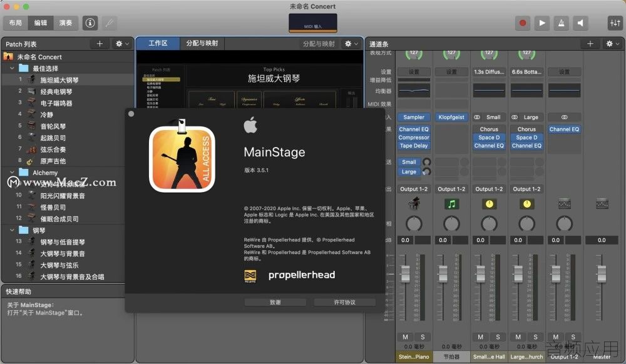
Task: Open the Output 1-2 slot under Sampler strip
Action: pyautogui.click(x=414, y=189)
